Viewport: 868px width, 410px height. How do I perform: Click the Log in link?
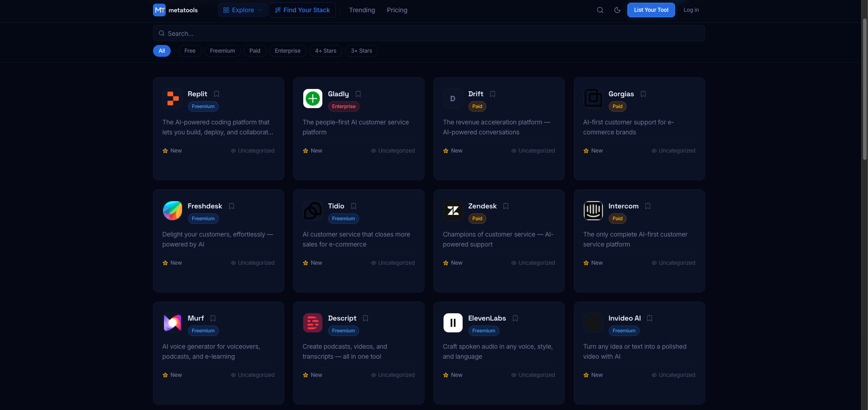coord(691,10)
